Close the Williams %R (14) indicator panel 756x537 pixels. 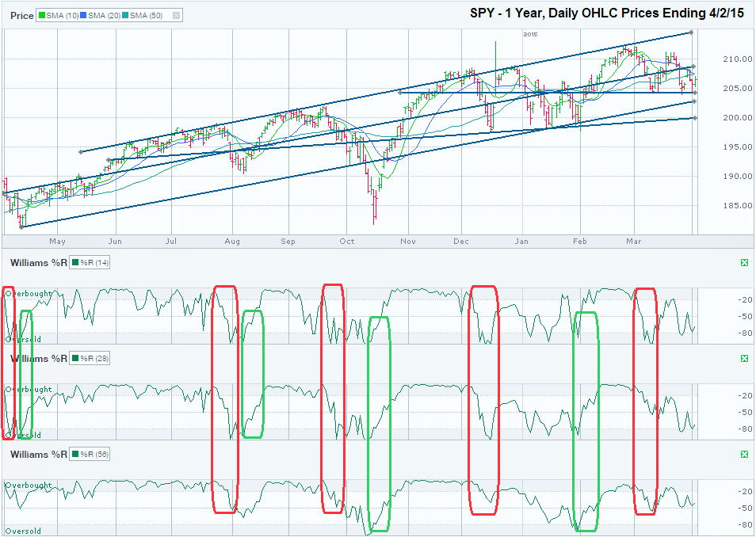[744, 263]
